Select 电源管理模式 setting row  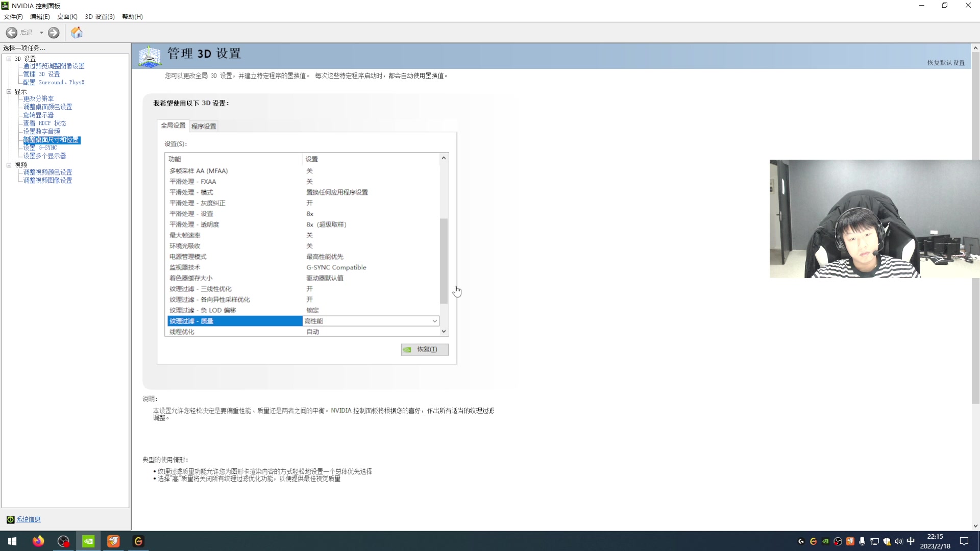303,257
